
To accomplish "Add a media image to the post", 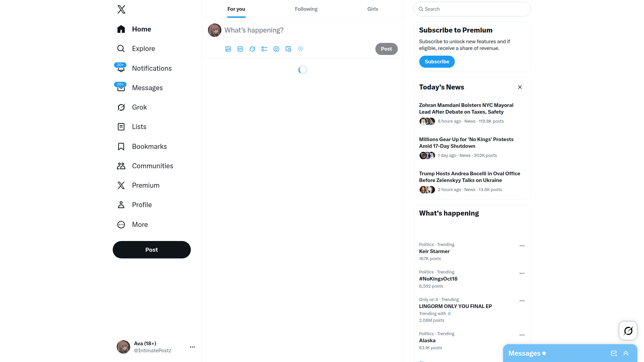I will point(228,49).
